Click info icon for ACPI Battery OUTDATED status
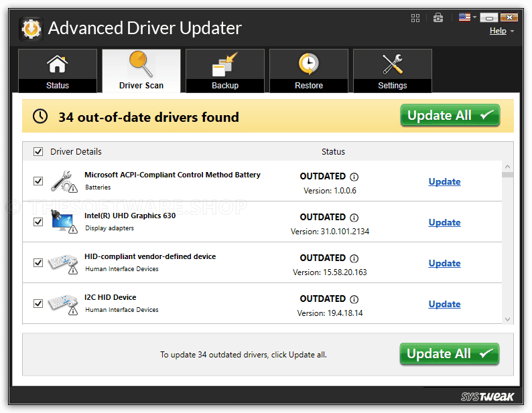This screenshot has height=413, width=532. tap(354, 177)
